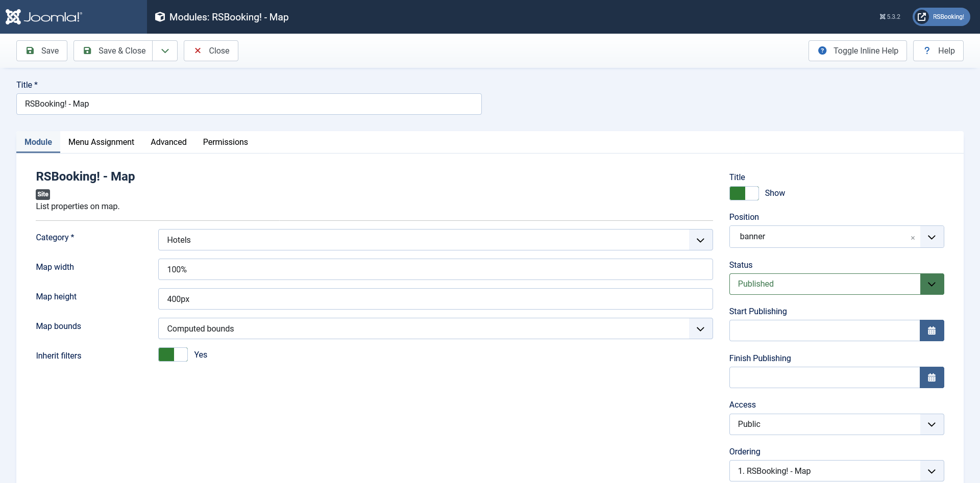Click the Close button
Viewport: 980px width, 483px height.
pos(211,50)
